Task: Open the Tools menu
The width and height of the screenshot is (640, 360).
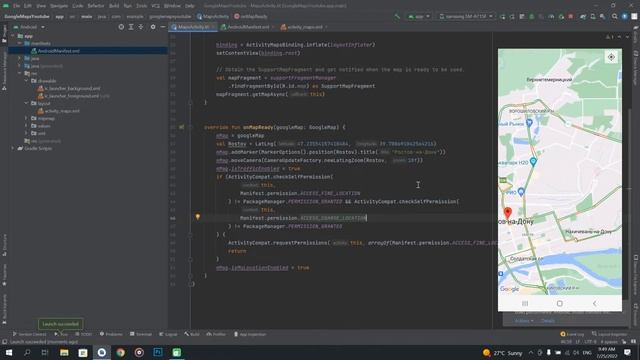Action: pyautogui.click(x=142, y=6)
